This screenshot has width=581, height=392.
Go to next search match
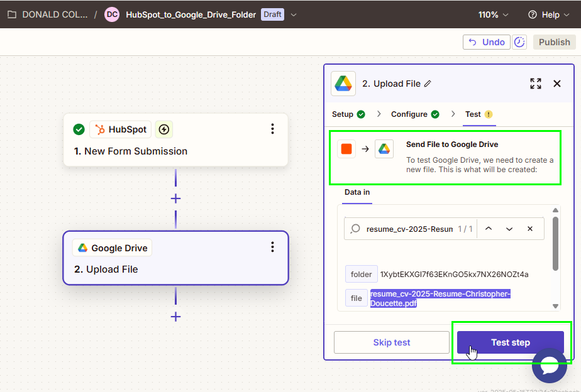pos(509,229)
